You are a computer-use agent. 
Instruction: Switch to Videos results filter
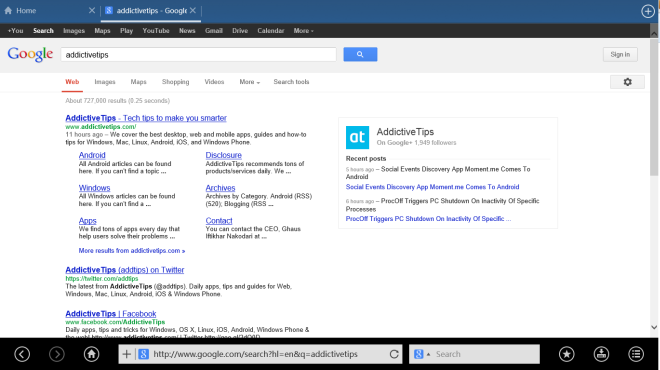[214, 82]
